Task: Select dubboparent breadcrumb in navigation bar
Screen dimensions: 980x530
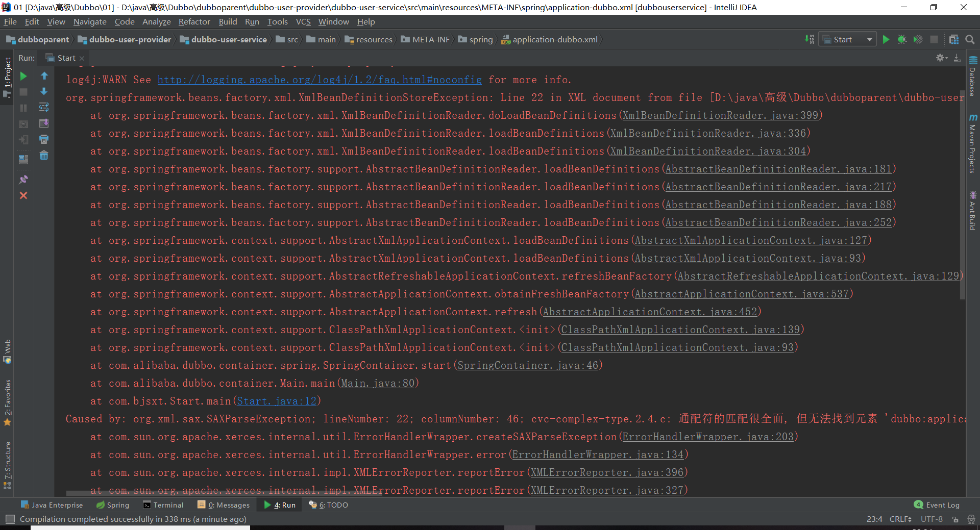Action: point(38,39)
